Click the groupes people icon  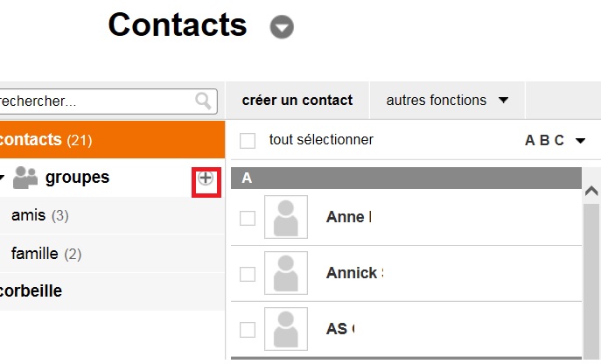point(26,178)
